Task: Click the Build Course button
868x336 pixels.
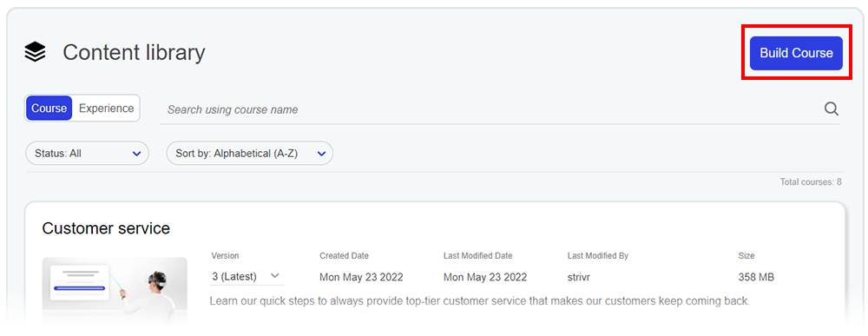Action: (x=796, y=53)
